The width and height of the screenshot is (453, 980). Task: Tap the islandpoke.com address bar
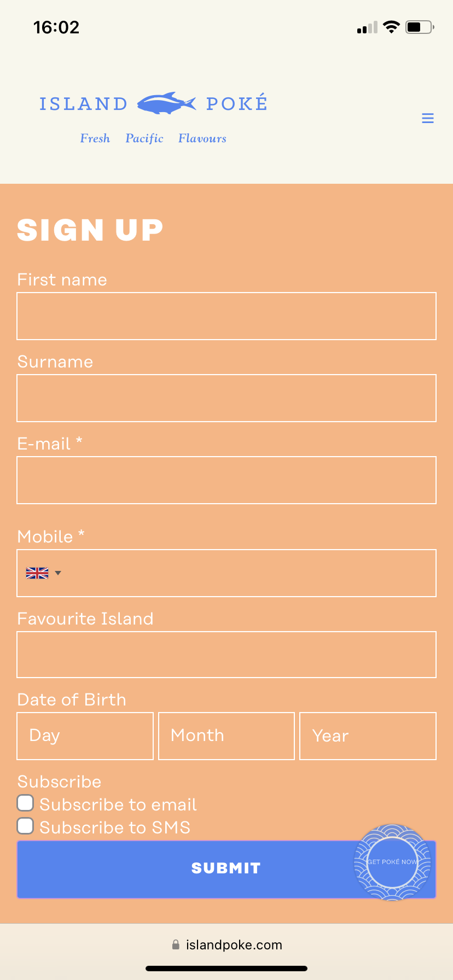click(x=234, y=944)
